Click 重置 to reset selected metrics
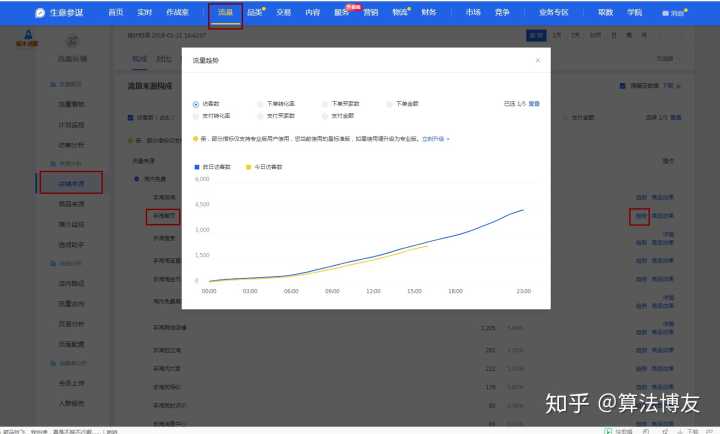Screen dimensions: 720x434 (535, 103)
